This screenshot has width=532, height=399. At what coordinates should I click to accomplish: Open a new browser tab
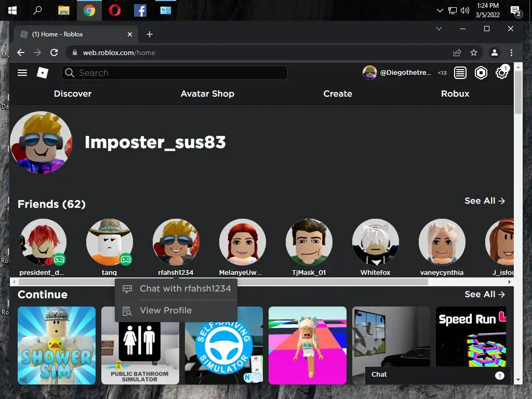149,34
